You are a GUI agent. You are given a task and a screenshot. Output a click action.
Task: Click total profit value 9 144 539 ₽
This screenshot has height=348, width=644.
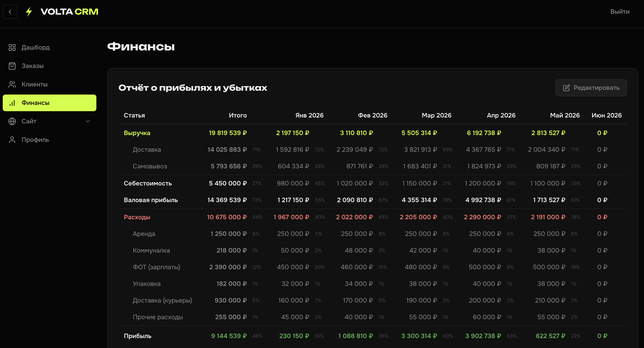pyautogui.click(x=229, y=336)
